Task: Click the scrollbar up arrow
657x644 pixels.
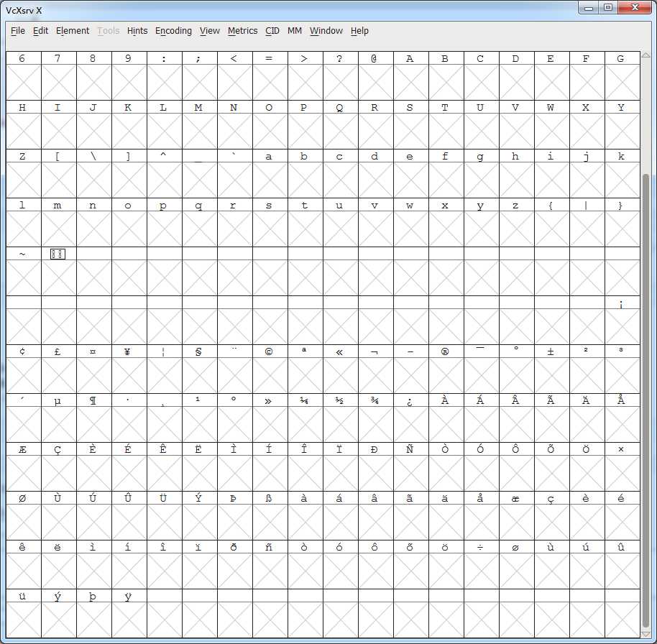Action: (645, 55)
